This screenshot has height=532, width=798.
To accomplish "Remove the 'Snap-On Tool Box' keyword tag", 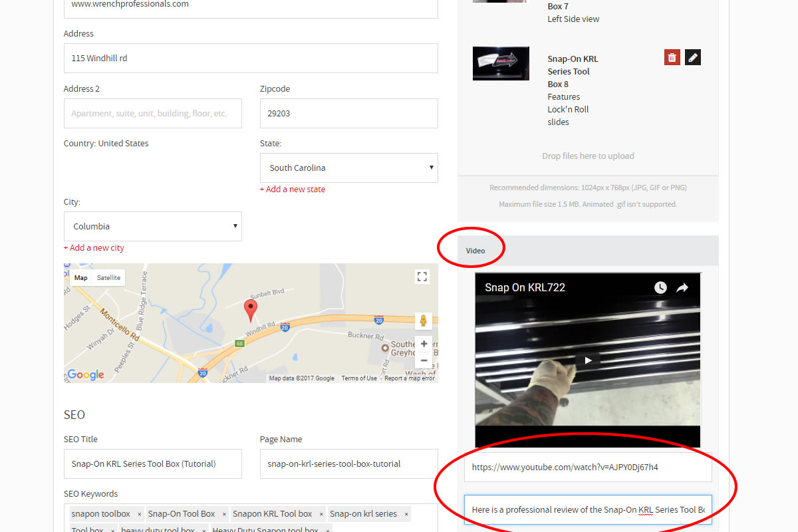I will pos(224,514).
